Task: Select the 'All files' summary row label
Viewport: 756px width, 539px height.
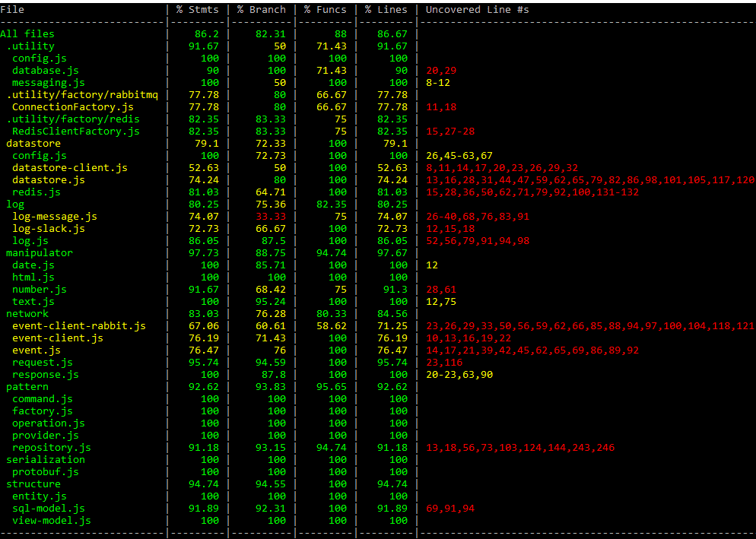Action: (27, 33)
